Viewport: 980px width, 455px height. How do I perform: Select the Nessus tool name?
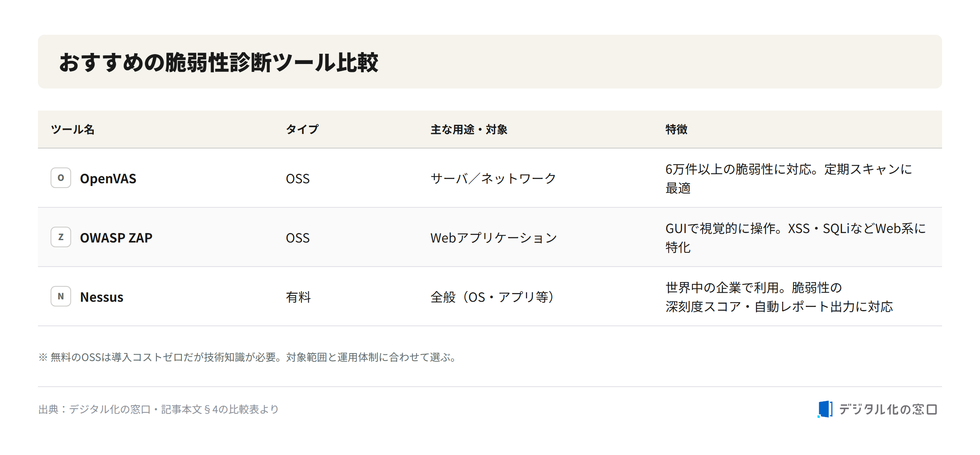(102, 297)
